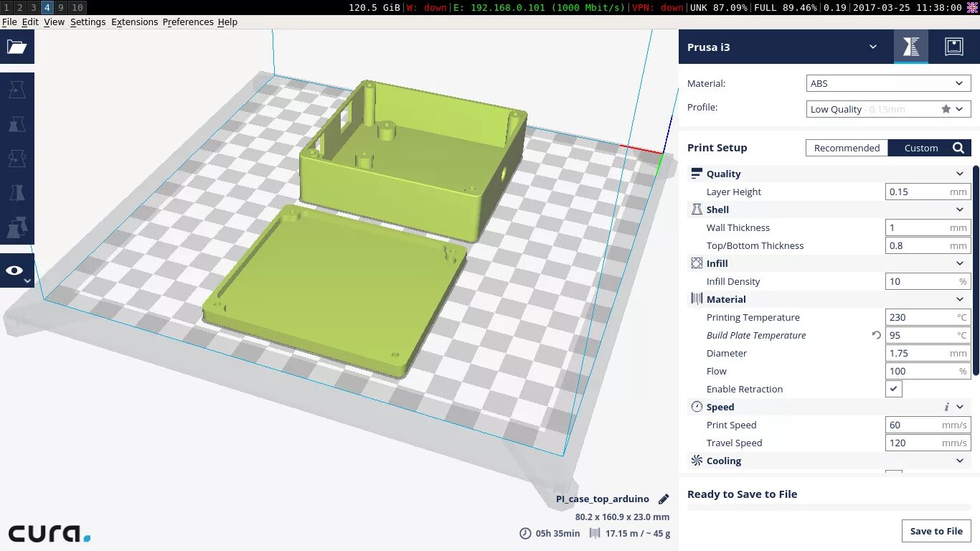This screenshot has width=980, height=551.
Task: Click the 'Enable Retraction' setting label
Action: point(745,389)
